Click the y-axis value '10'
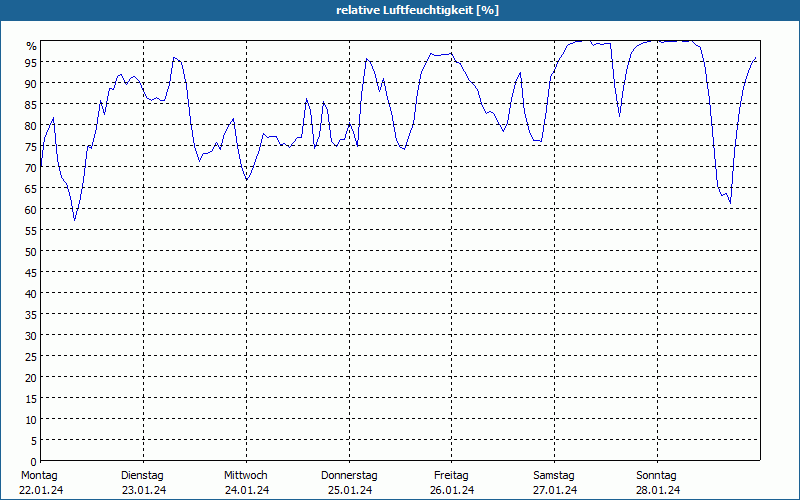Screen dimensions: 800x500 coord(31,420)
